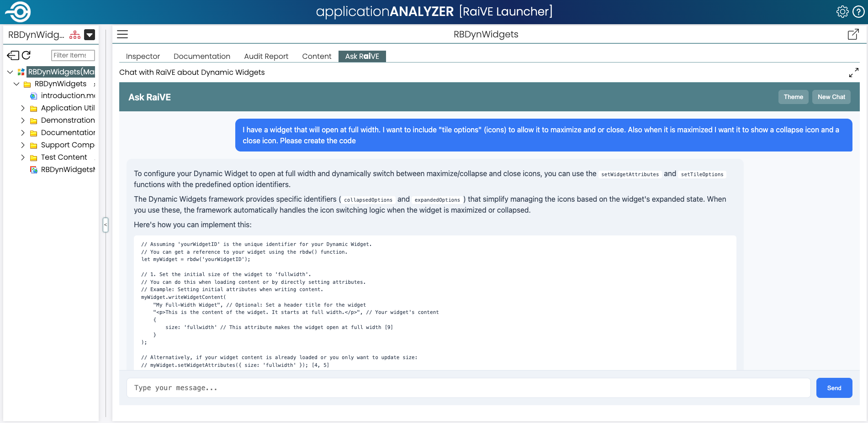Click the root node multicolor app icon
This screenshot has width=868, height=423.
pyautogui.click(x=21, y=72)
